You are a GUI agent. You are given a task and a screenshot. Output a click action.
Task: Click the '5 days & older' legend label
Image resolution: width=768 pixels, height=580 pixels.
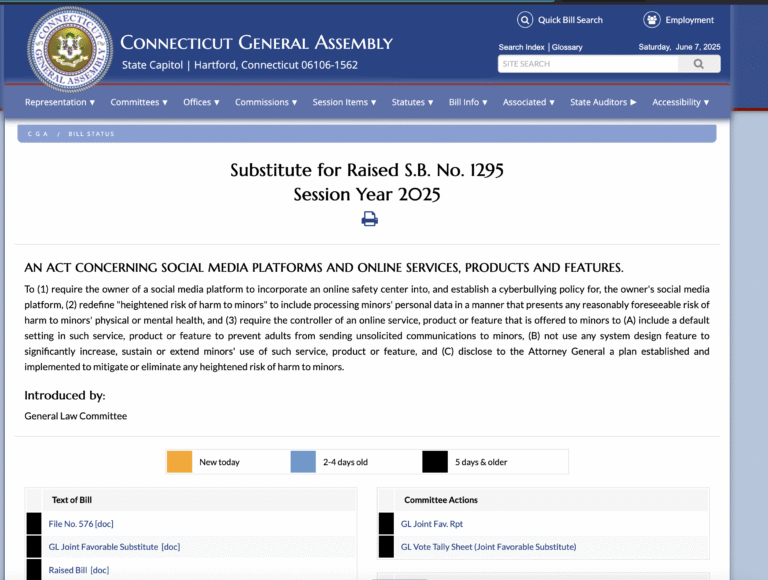click(x=481, y=462)
